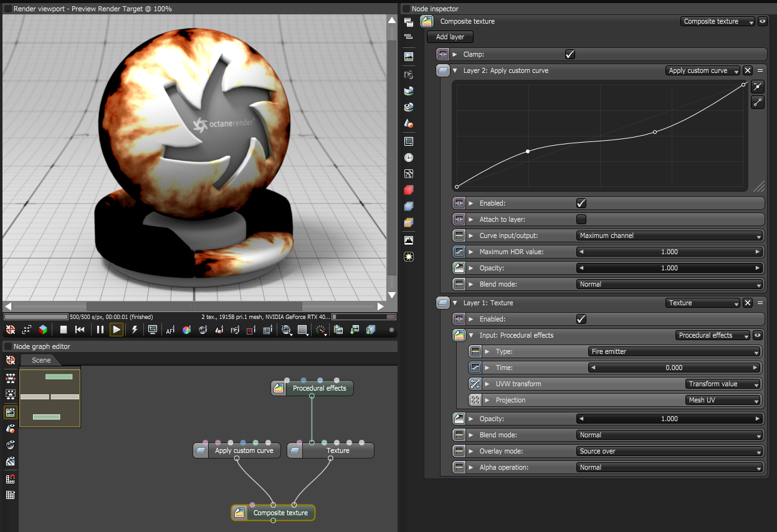The width and height of the screenshot is (777, 532).
Task: Select the Apply custom curve node
Action: click(x=237, y=450)
